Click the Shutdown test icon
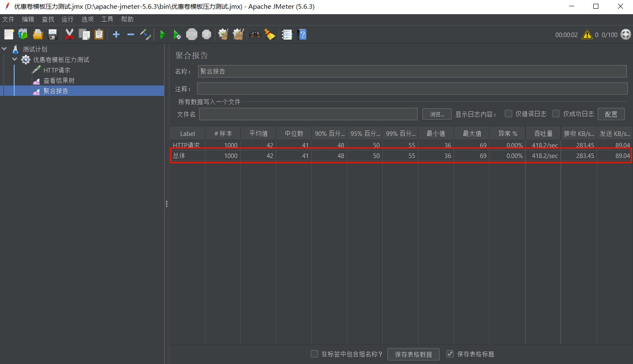The width and height of the screenshot is (633, 364). (x=207, y=35)
